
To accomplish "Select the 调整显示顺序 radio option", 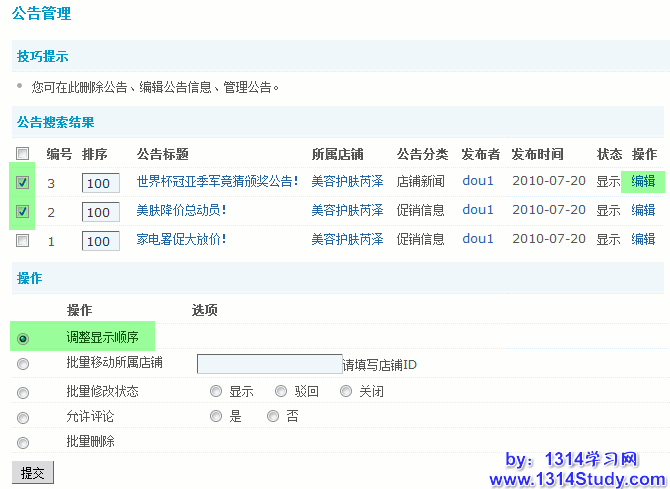I will click(23, 339).
